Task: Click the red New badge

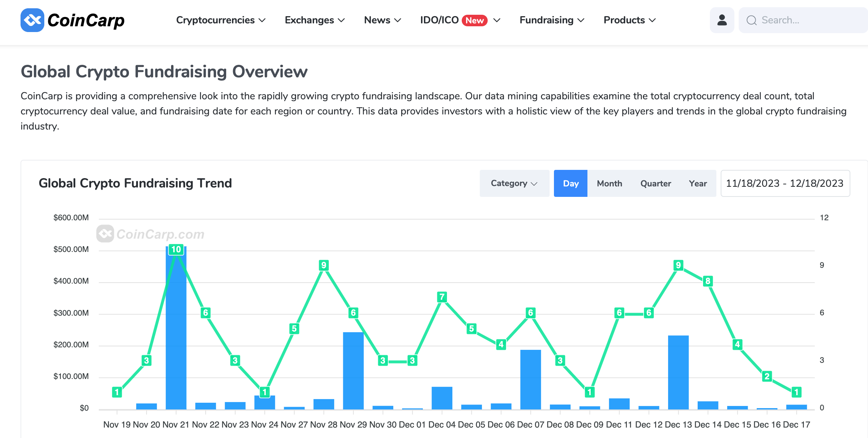Action: (474, 21)
